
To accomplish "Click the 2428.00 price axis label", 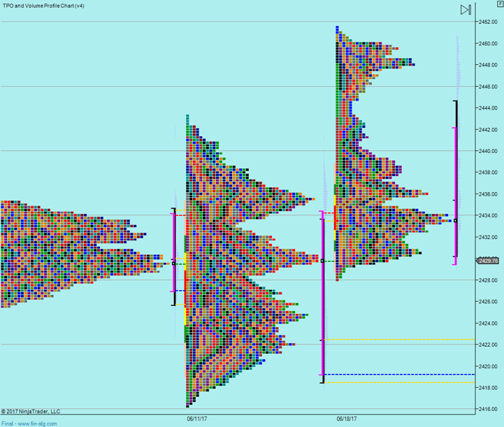I will click(x=488, y=280).
